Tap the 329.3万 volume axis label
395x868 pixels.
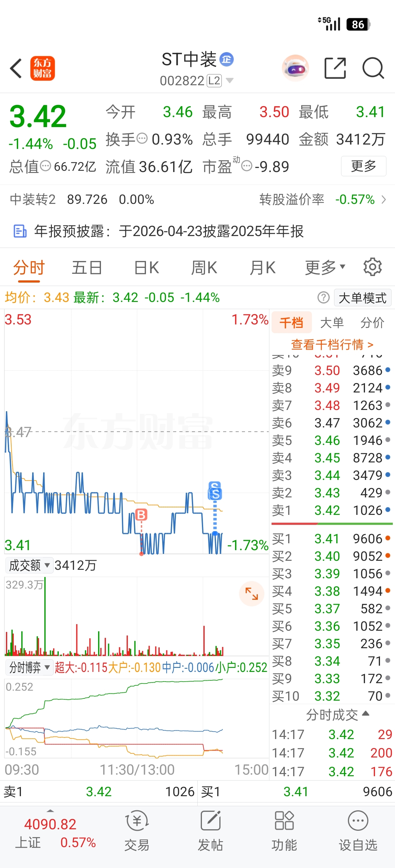tap(24, 584)
